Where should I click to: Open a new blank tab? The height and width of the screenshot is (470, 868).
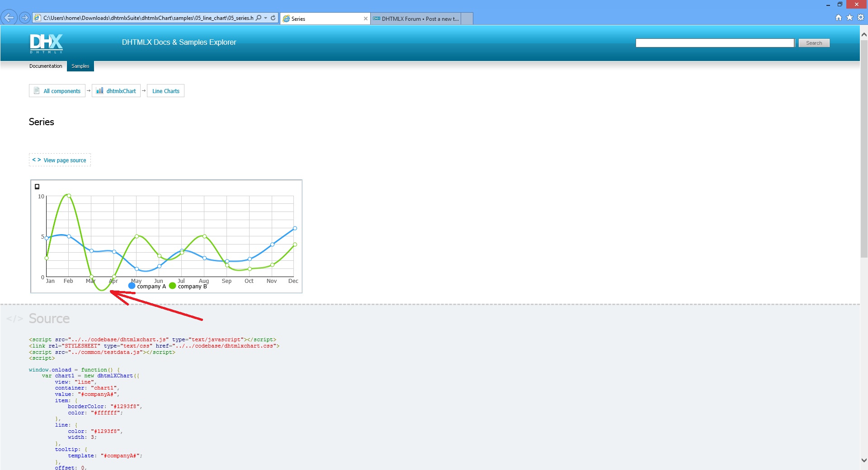[x=467, y=19]
